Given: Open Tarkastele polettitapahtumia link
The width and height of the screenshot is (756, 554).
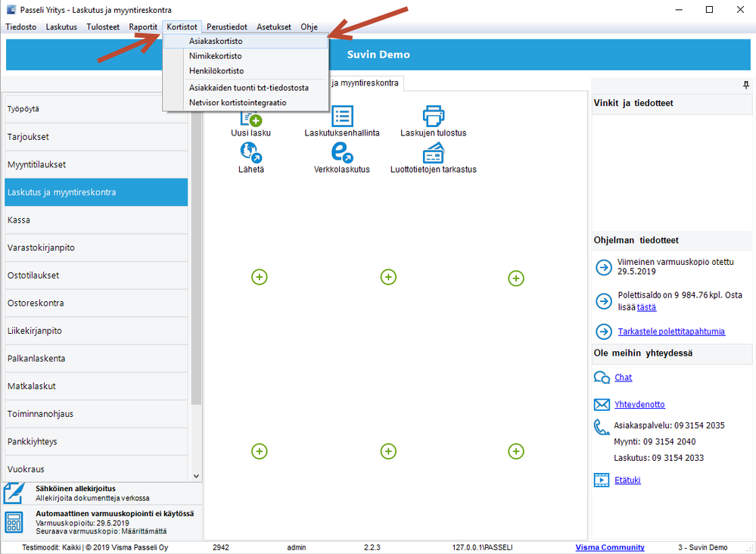Looking at the screenshot, I should (x=671, y=331).
